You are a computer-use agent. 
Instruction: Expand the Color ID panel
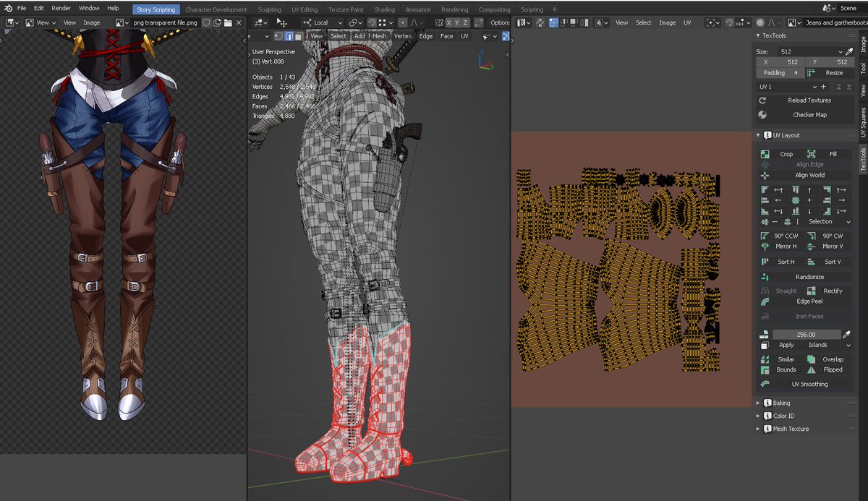(x=758, y=416)
